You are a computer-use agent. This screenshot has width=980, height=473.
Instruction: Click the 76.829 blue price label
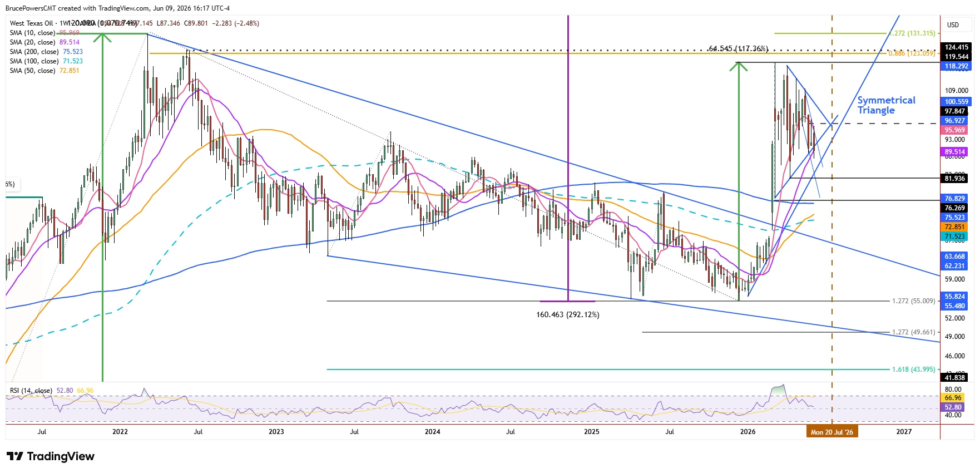[955, 199]
